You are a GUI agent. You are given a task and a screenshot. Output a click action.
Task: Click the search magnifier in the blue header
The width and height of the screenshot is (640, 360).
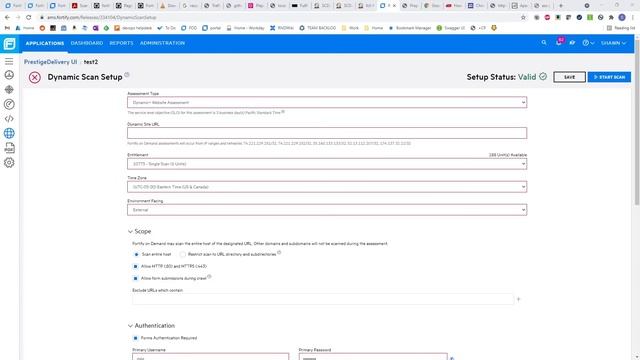[544, 42]
